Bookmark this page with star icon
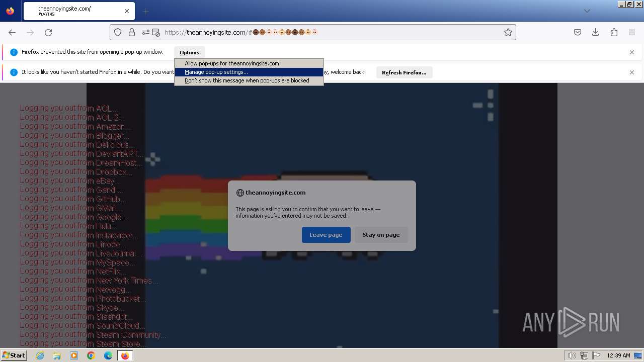 508,32
